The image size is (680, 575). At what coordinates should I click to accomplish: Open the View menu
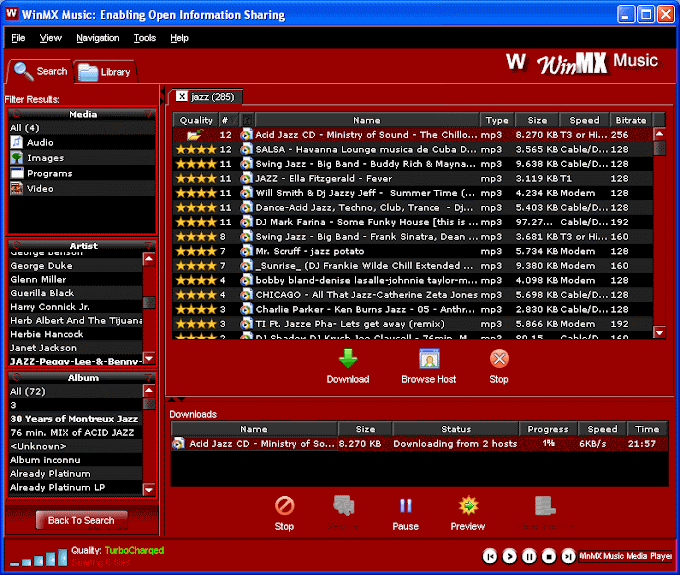(x=51, y=38)
